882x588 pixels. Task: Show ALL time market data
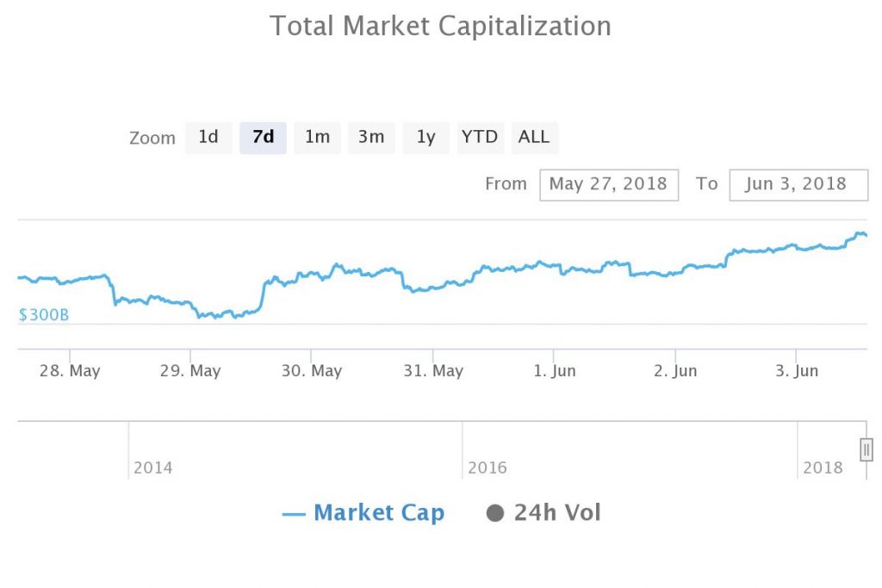tap(534, 138)
